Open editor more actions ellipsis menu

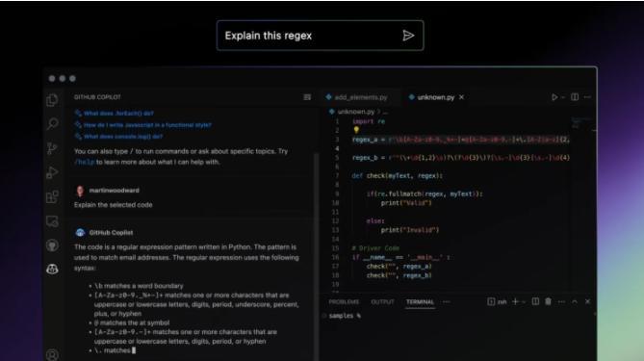pyautogui.click(x=587, y=97)
